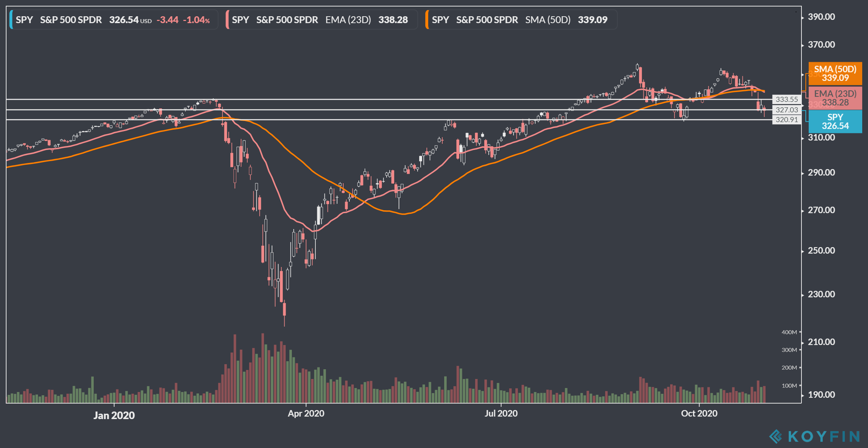
Task: Click the 250.00 price axis label
Action: pyautogui.click(x=821, y=250)
